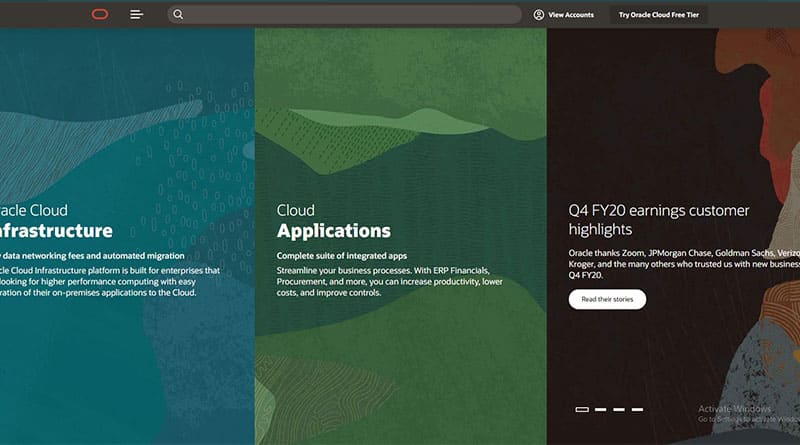Click the 'Oracle thanks Zoom, JPMorgan Chase' paragraph
The width and height of the screenshot is (800, 445).
(684, 264)
